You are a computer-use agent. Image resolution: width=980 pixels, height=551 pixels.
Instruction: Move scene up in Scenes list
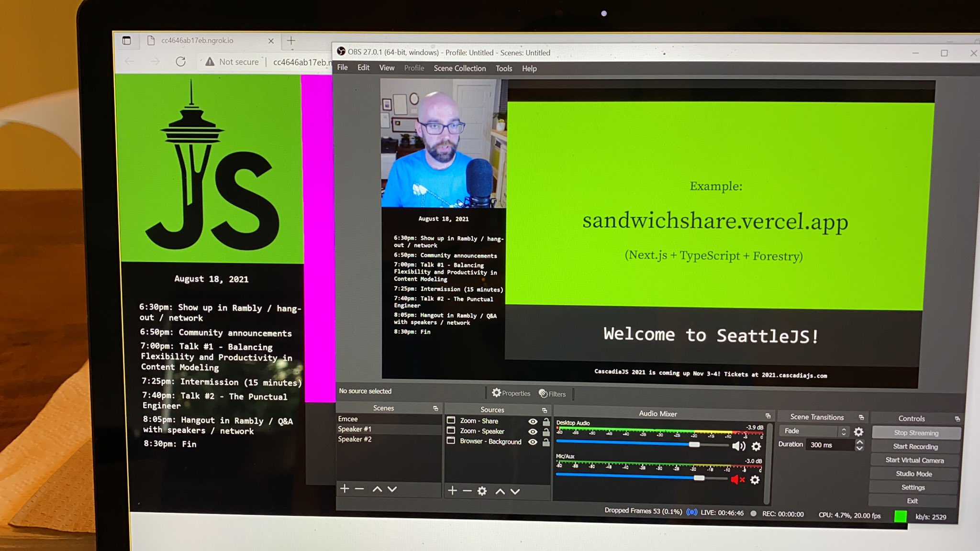pos(377,489)
